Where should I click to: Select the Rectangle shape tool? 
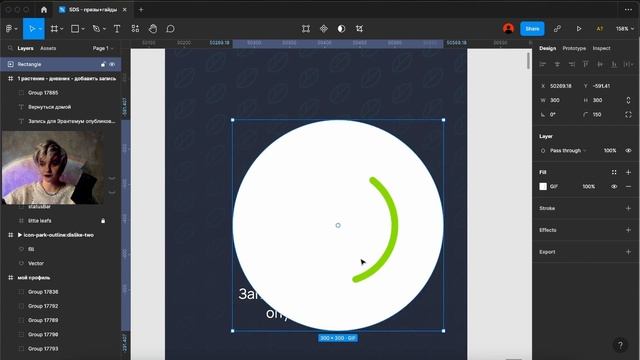click(x=75, y=29)
